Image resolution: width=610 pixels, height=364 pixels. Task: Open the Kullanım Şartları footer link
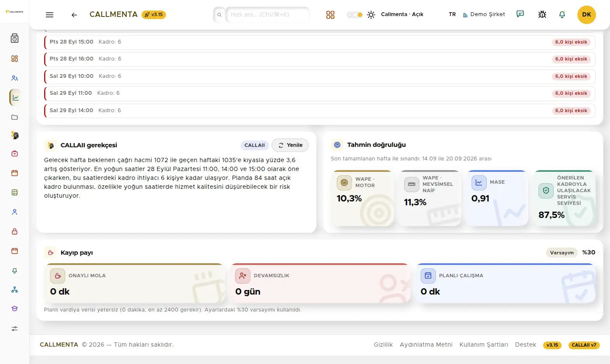484,345
